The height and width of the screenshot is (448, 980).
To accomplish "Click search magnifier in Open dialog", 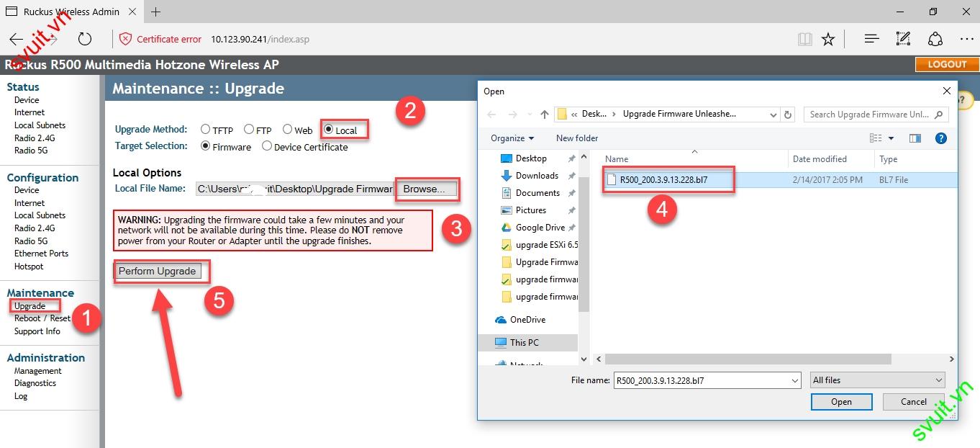I will (x=940, y=115).
